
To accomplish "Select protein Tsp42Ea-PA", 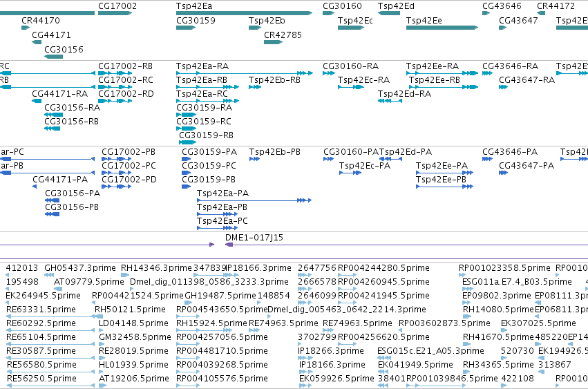I will pos(222,193).
